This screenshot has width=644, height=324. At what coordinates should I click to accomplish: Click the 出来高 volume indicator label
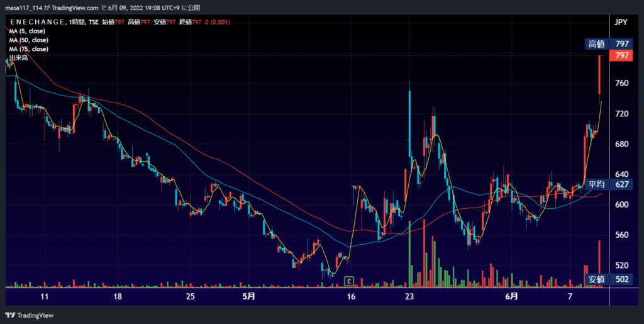[18, 58]
